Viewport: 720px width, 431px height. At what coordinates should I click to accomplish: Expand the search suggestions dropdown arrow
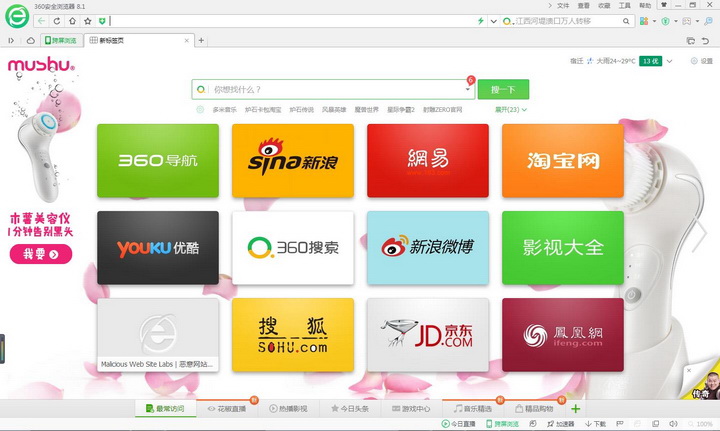468,90
